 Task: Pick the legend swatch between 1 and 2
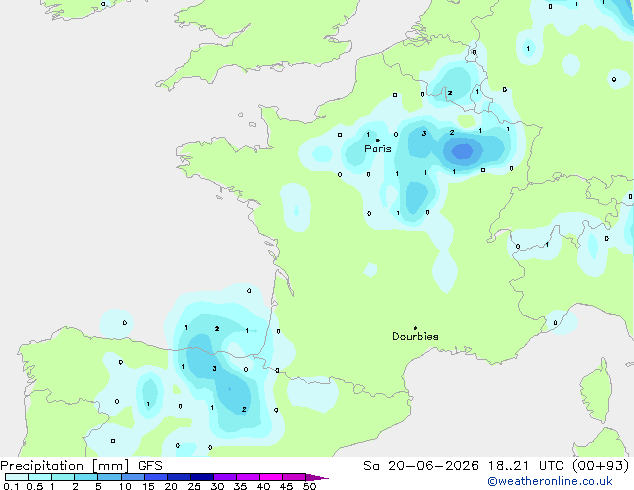(63, 477)
